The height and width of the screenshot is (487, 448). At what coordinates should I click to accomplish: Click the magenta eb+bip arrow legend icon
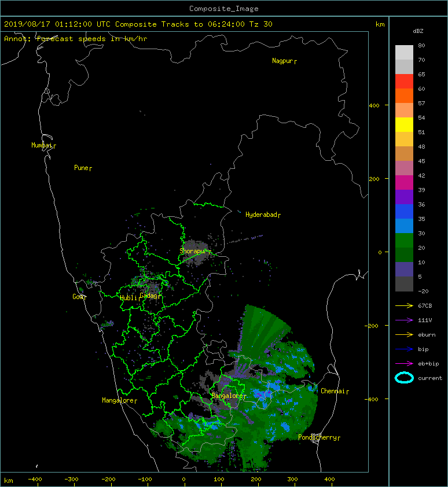pyautogui.click(x=404, y=364)
